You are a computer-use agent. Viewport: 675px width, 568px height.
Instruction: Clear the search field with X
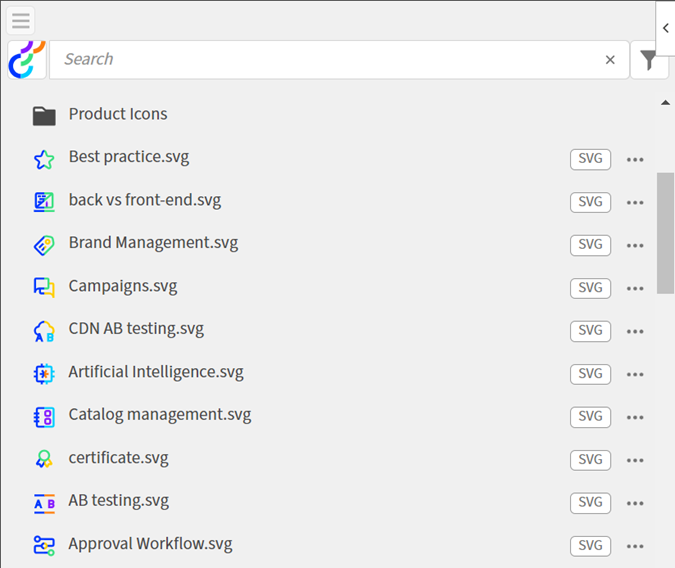[610, 60]
